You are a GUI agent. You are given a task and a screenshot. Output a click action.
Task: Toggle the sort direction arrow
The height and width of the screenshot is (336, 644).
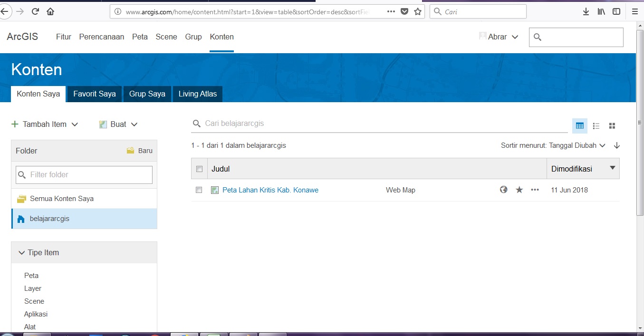coord(616,145)
